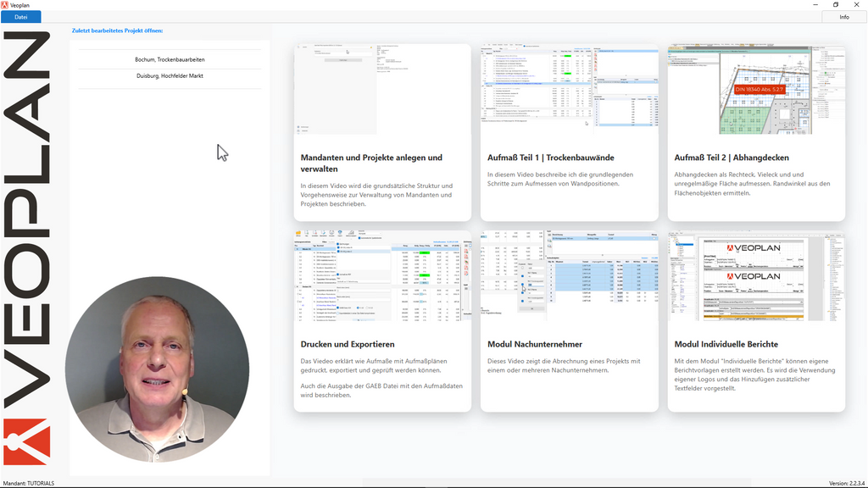The image size is (868, 488).
Task: Click the Info button at top right
Action: tap(843, 17)
